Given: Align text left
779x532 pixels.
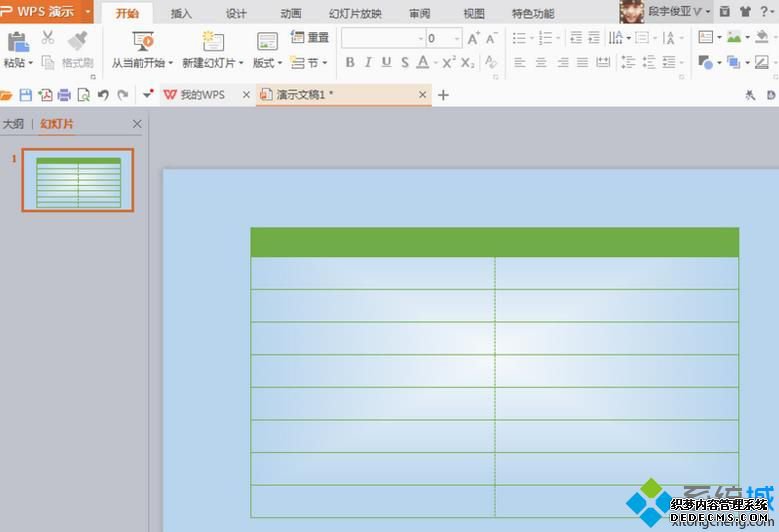Looking at the screenshot, I should [520, 63].
